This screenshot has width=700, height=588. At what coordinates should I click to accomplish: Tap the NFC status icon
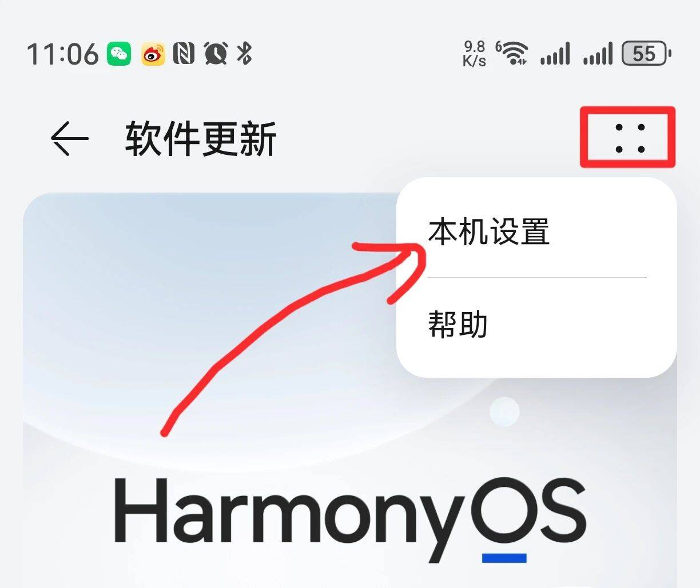[x=184, y=54]
